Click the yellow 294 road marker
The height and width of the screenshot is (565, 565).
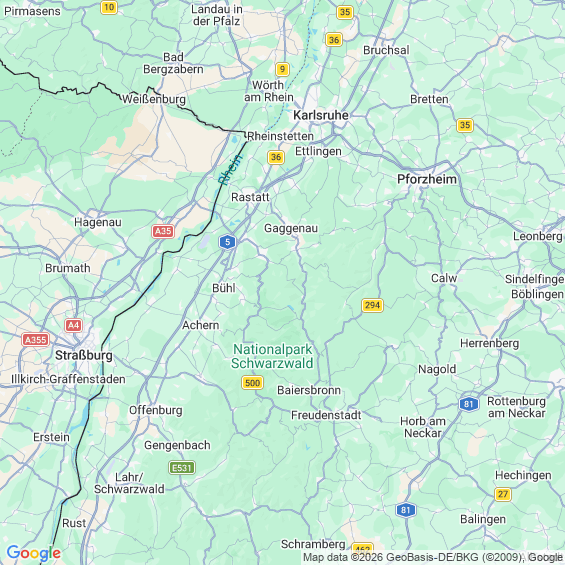(x=372, y=305)
